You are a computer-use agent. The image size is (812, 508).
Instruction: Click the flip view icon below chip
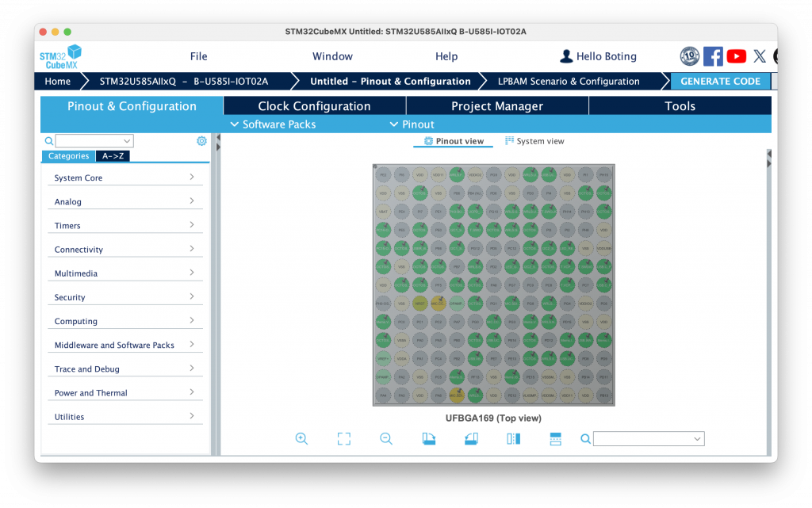pos(513,439)
